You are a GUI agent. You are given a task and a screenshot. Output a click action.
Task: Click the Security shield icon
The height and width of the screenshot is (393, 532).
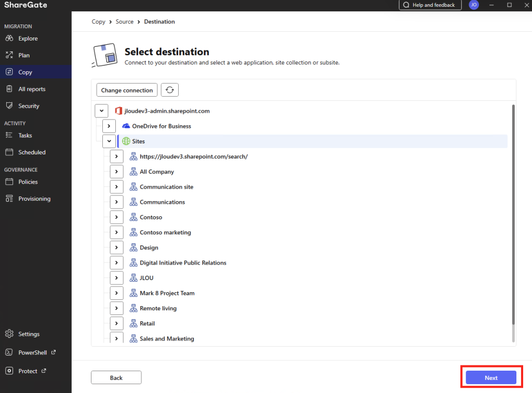coord(9,106)
